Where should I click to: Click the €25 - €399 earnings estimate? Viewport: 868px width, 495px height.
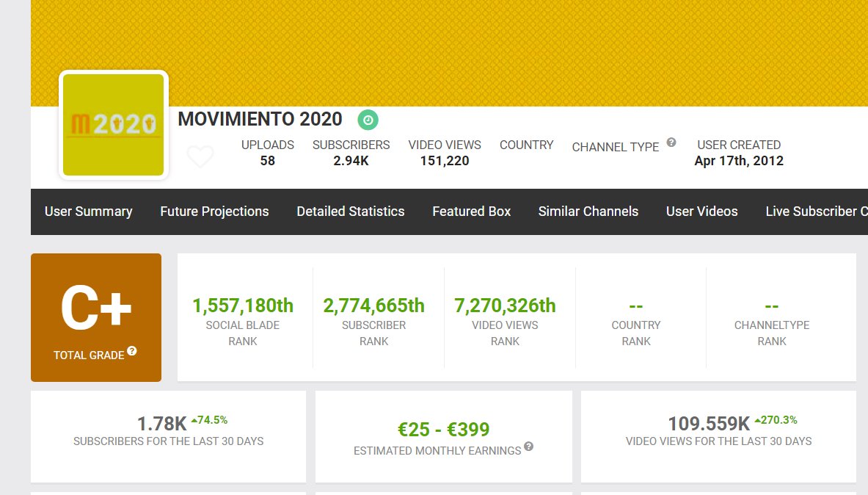[x=443, y=429]
